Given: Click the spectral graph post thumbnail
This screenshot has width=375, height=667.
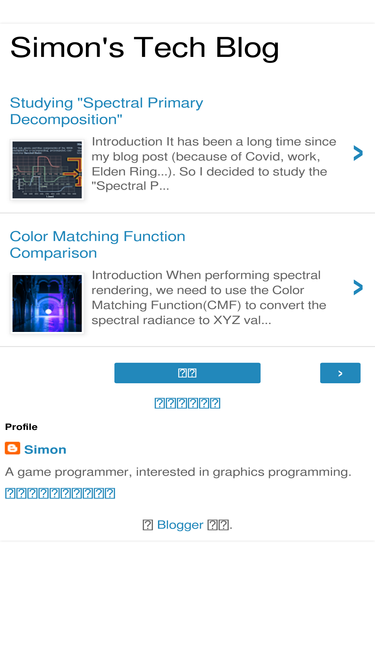Looking at the screenshot, I should 47,170.
